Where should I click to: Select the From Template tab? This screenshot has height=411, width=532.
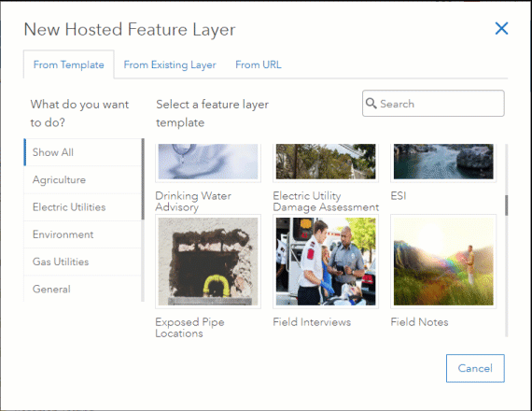[x=69, y=64]
